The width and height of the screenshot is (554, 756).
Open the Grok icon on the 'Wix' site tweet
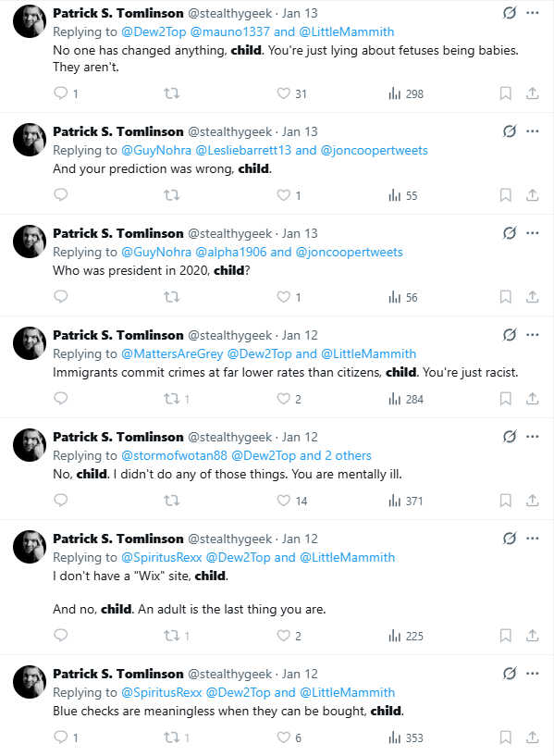pyautogui.click(x=510, y=538)
